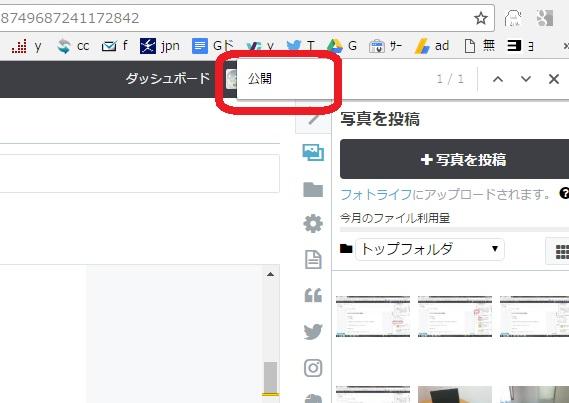This screenshot has height=403, width=569.
Task: Open the Instagram paste sidebar icon
Action: click(313, 368)
